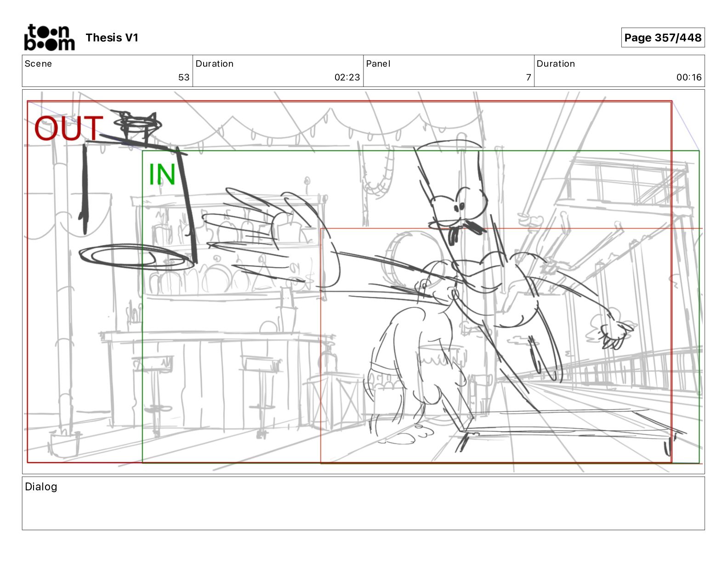Click the 'Dialog' field label
The height and width of the screenshot is (563, 728).
point(41,487)
